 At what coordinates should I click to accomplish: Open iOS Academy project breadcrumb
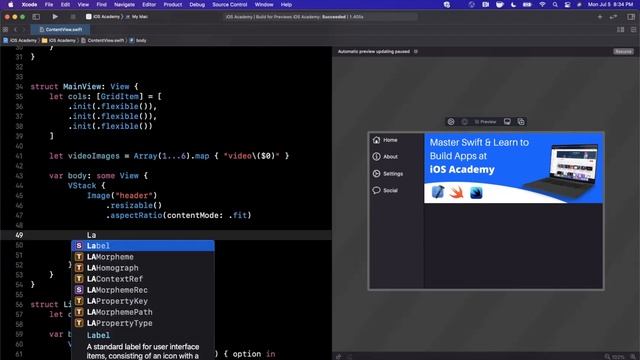click(x=20, y=40)
